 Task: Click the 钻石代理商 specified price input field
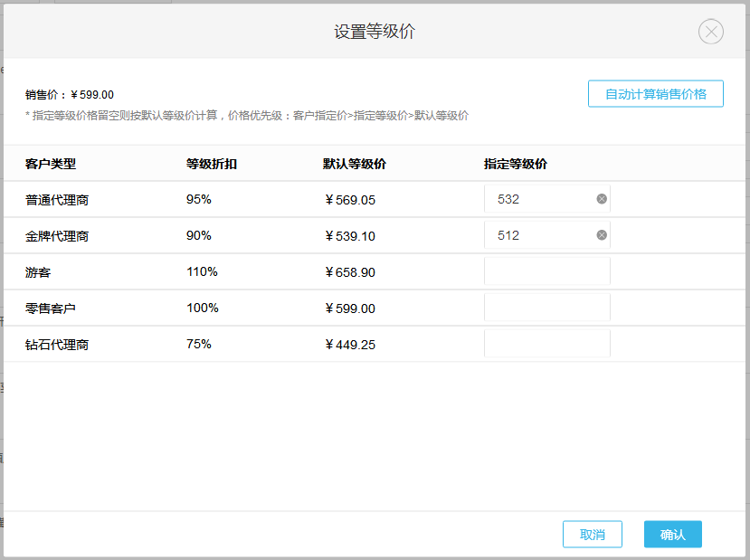click(x=546, y=343)
